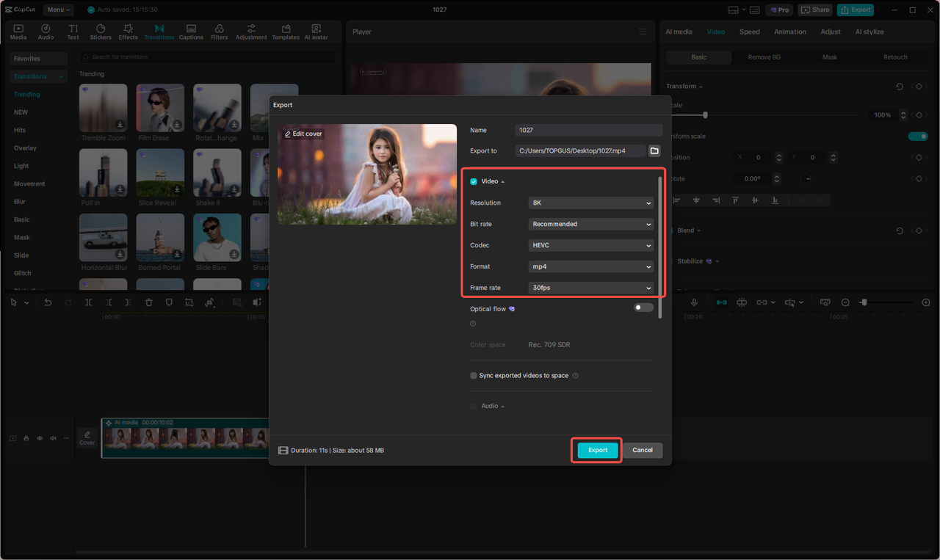Image resolution: width=940 pixels, height=560 pixels.
Task: Switch to the AI media tab
Action: (x=679, y=32)
